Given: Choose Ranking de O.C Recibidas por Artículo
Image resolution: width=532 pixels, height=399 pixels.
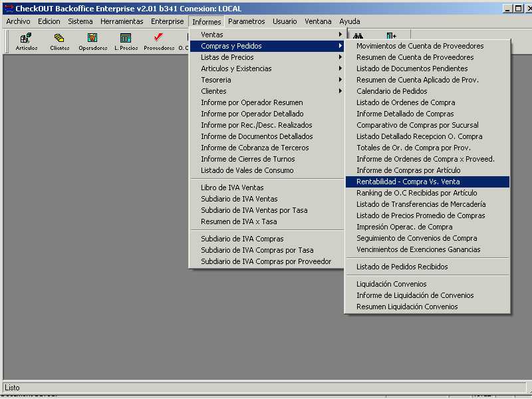Looking at the screenshot, I should (x=427, y=193).
